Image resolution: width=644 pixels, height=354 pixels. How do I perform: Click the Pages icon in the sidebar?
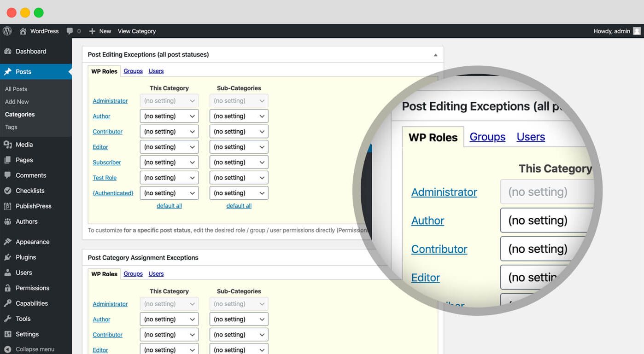click(x=8, y=160)
